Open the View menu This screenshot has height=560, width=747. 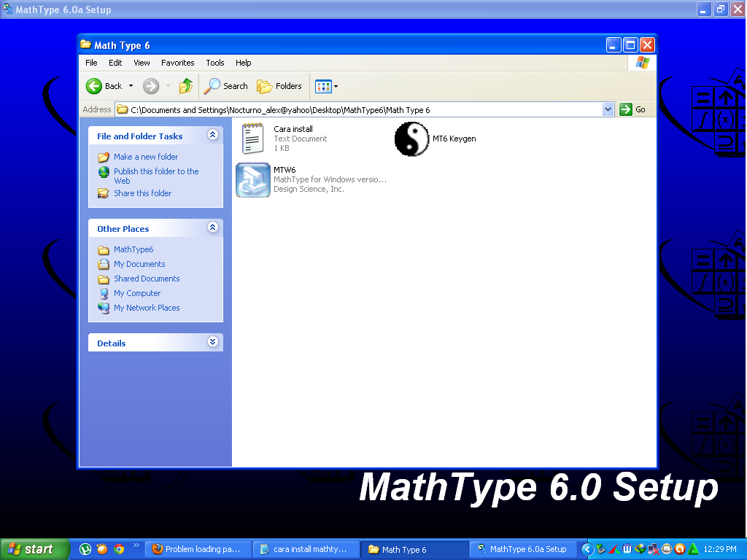142,63
